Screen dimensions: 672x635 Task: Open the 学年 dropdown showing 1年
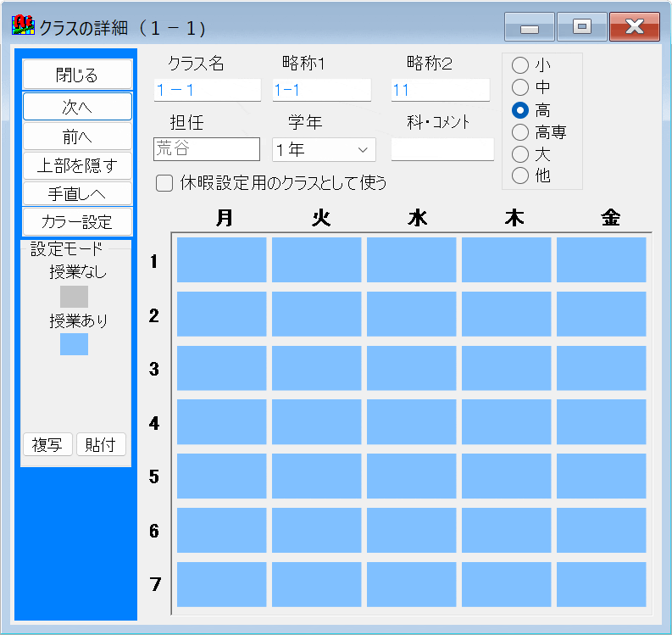(324, 150)
